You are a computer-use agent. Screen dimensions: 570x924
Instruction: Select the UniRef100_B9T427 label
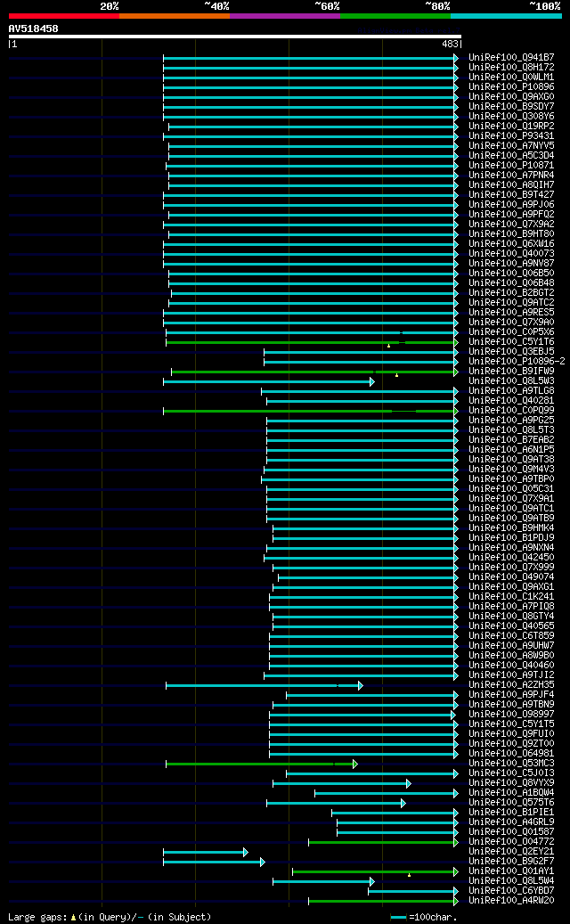tap(511, 194)
